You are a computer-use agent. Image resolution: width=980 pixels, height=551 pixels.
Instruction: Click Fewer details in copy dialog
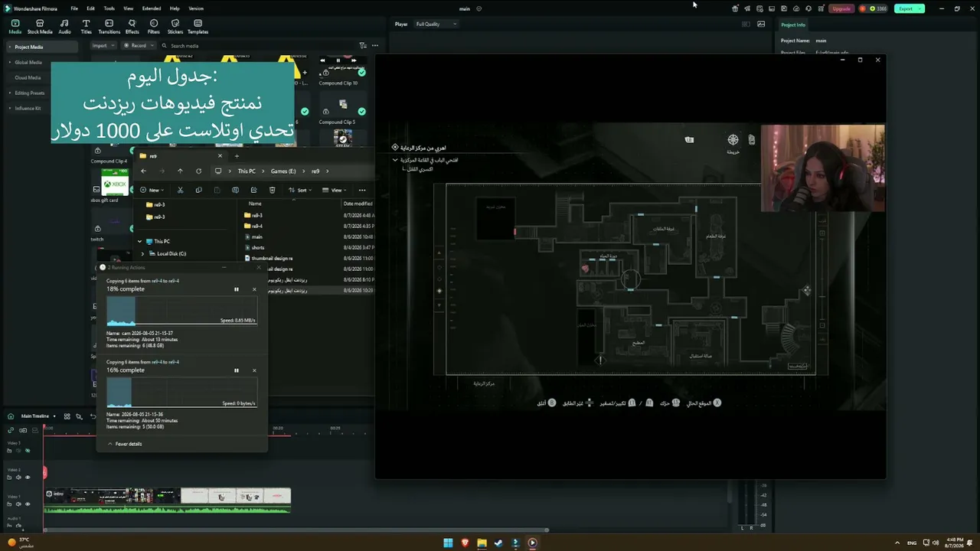[125, 444]
